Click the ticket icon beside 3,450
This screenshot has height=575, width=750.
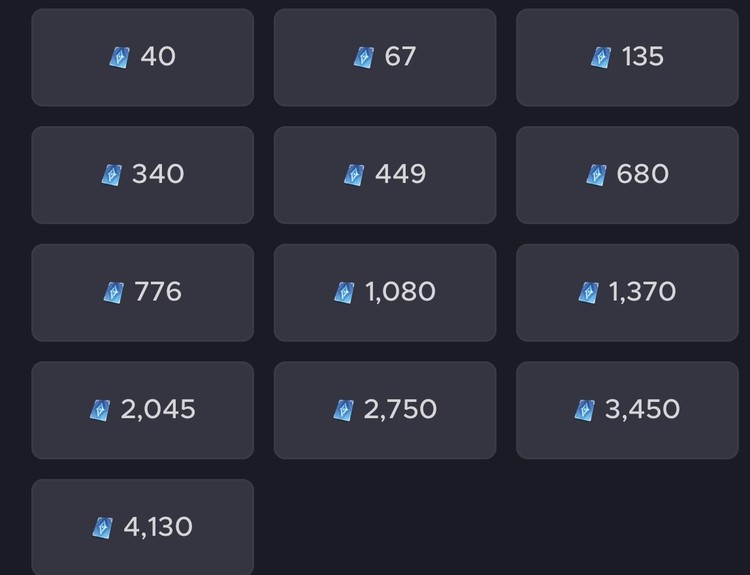tap(585, 410)
